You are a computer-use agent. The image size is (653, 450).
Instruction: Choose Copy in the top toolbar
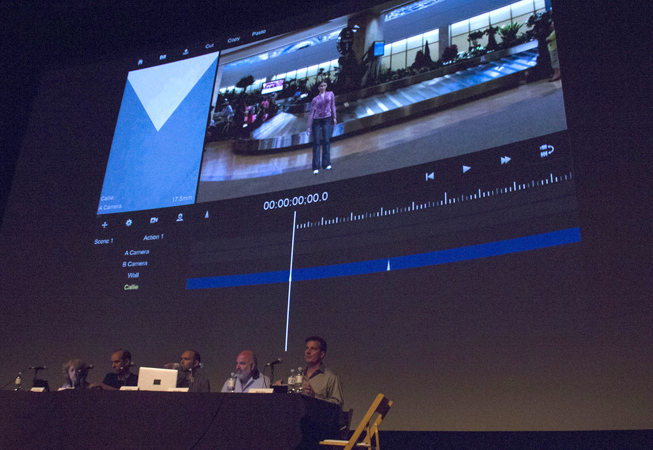234,40
